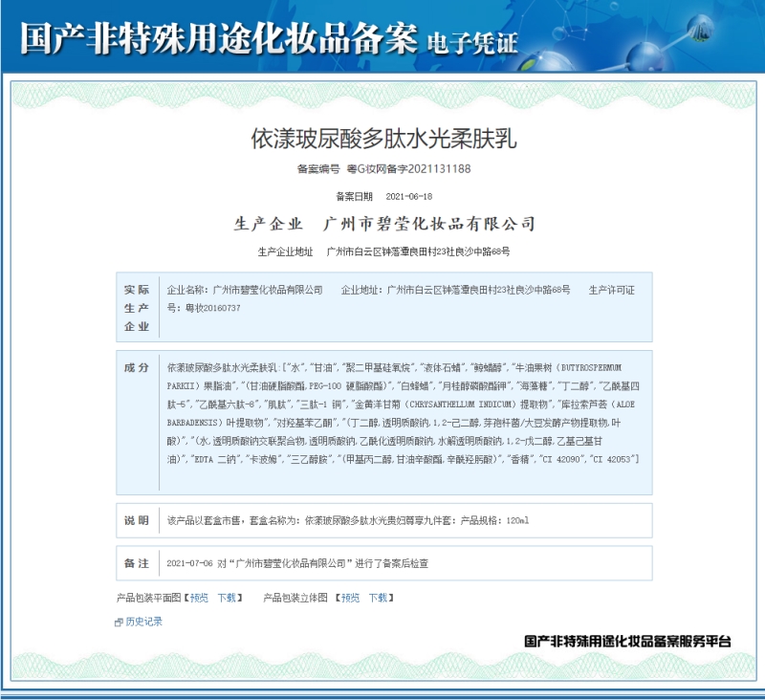Click the 说明 section label

pyautogui.click(x=137, y=521)
